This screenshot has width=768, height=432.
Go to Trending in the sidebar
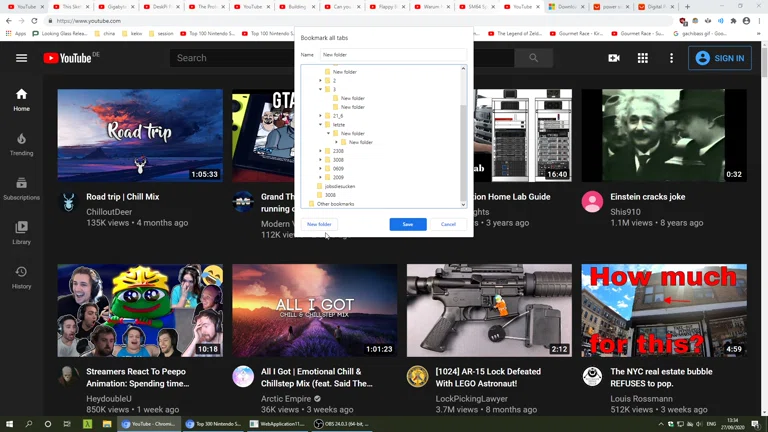pyautogui.click(x=21, y=144)
